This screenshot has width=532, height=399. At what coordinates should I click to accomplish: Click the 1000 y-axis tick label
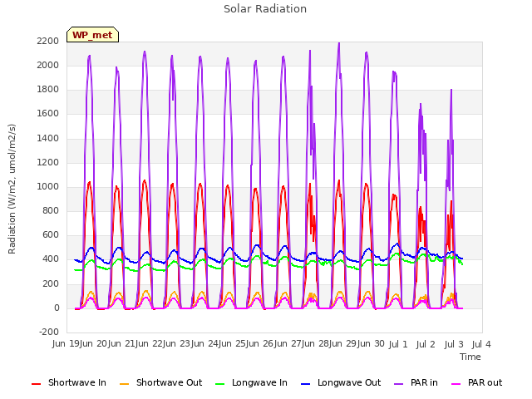pyautogui.click(x=48, y=186)
